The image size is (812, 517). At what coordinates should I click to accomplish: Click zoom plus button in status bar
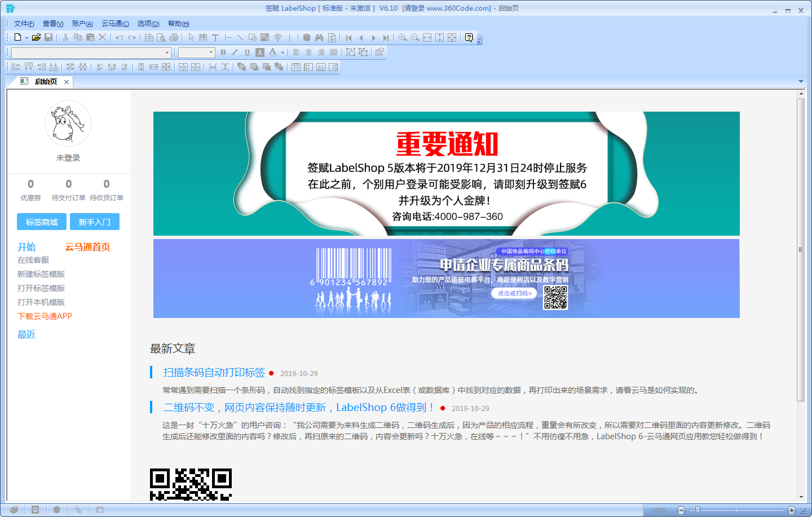click(x=792, y=510)
